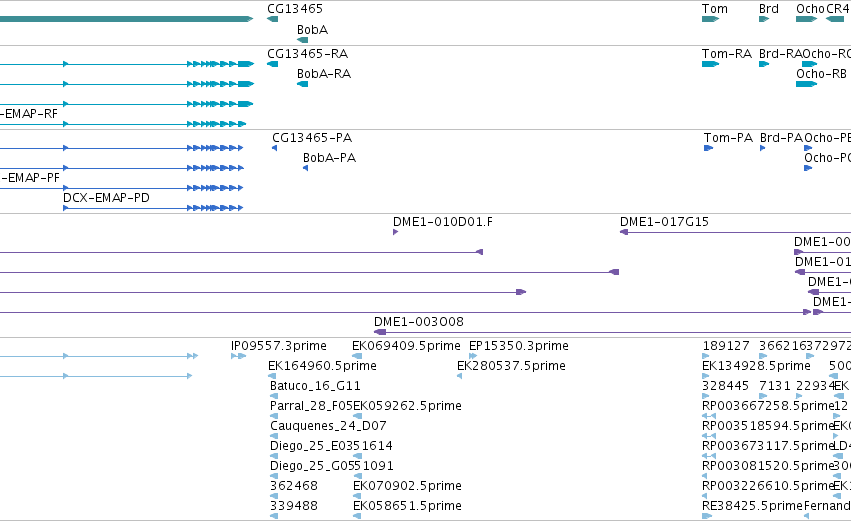Select the IP09557.3prime EST label
Image resolution: width=851 pixels, height=521 pixels.
point(279,346)
